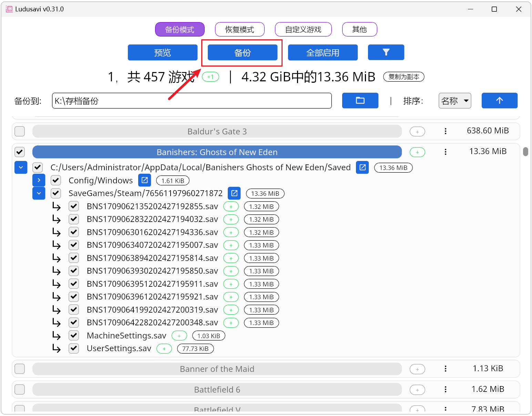The height and width of the screenshot is (416, 532).
Task: Click the file name BNS1709063951202427195911.sav
Action: coord(152,284)
